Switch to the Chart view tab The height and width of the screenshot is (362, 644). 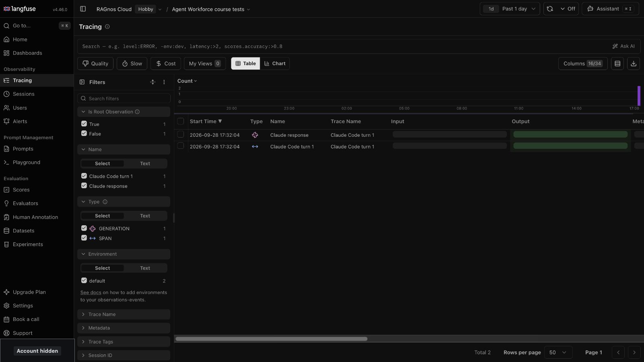tap(275, 64)
